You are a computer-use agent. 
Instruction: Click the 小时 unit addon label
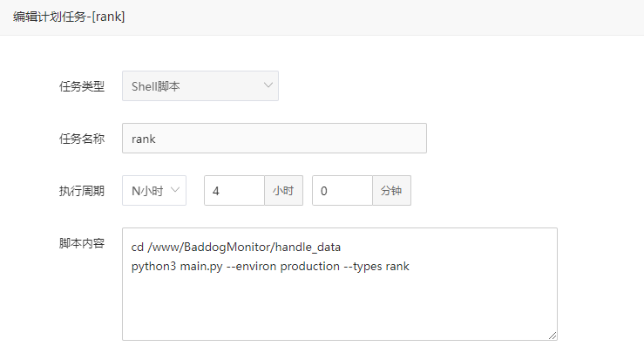283,191
